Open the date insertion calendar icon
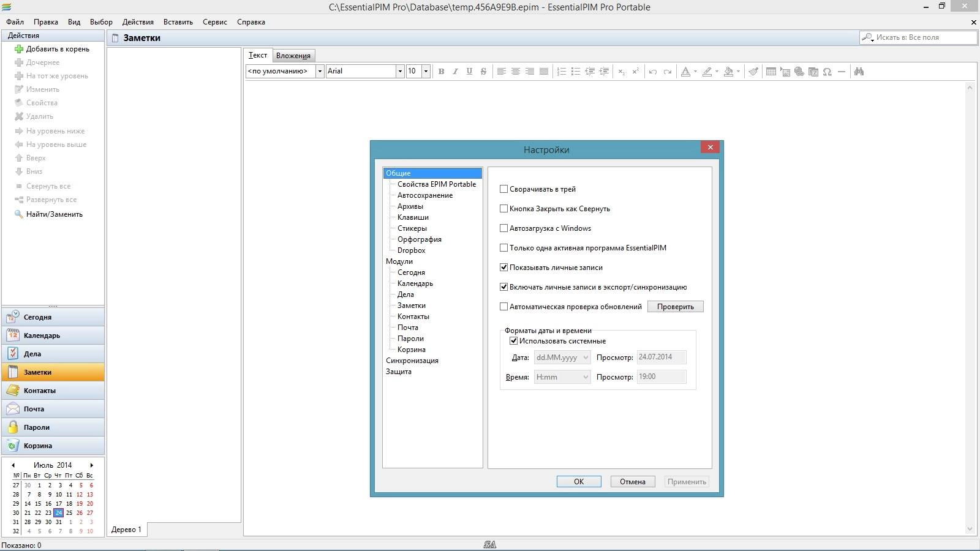Viewport: 980px width, 551px height. coord(813,72)
